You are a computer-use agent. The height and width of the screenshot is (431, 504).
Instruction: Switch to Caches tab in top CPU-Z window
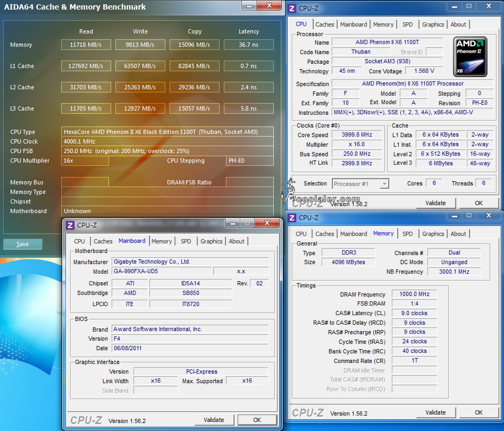point(325,24)
